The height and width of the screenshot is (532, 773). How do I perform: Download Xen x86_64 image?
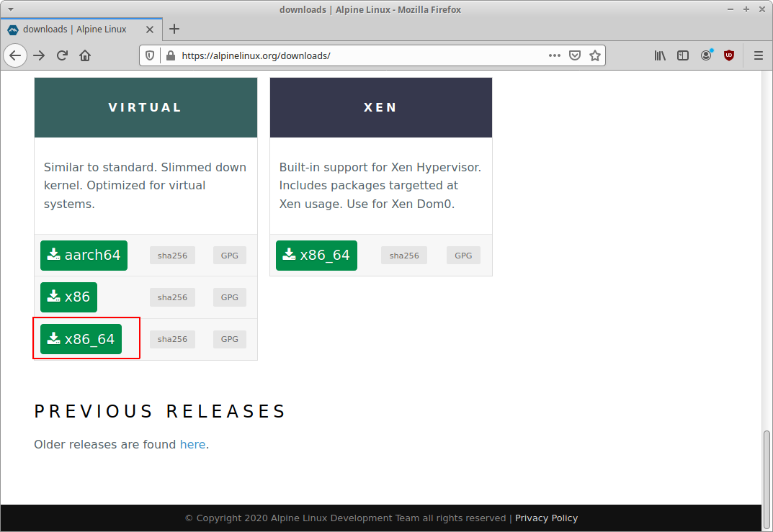[x=316, y=255]
